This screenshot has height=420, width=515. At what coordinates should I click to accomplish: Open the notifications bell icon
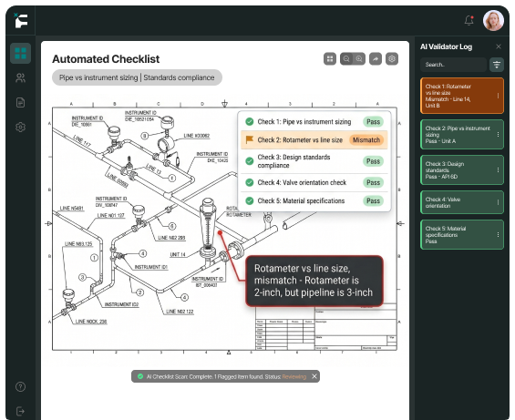pyautogui.click(x=469, y=20)
